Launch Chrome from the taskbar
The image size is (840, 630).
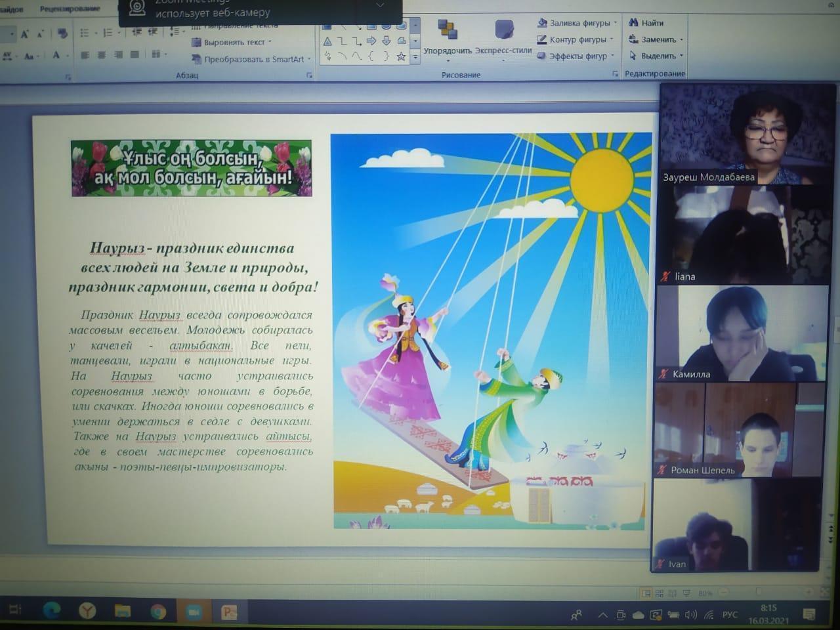point(157,612)
